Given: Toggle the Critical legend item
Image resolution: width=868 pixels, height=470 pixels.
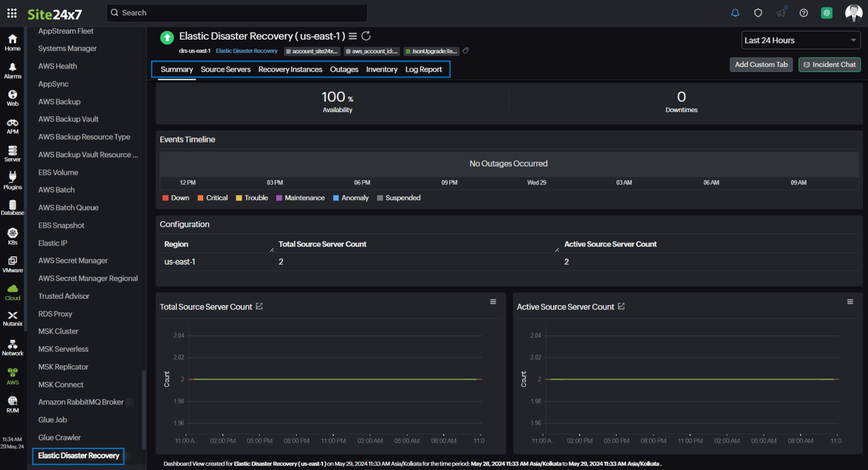Looking at the screenshot, I should click(212, 198).
